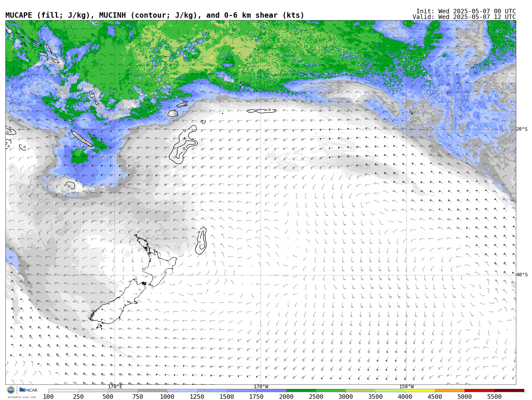Click the lime green 3500–4000 colorbar segment
Screen dimensions: 532x400
pyautogui.click(x=390, y=391)
